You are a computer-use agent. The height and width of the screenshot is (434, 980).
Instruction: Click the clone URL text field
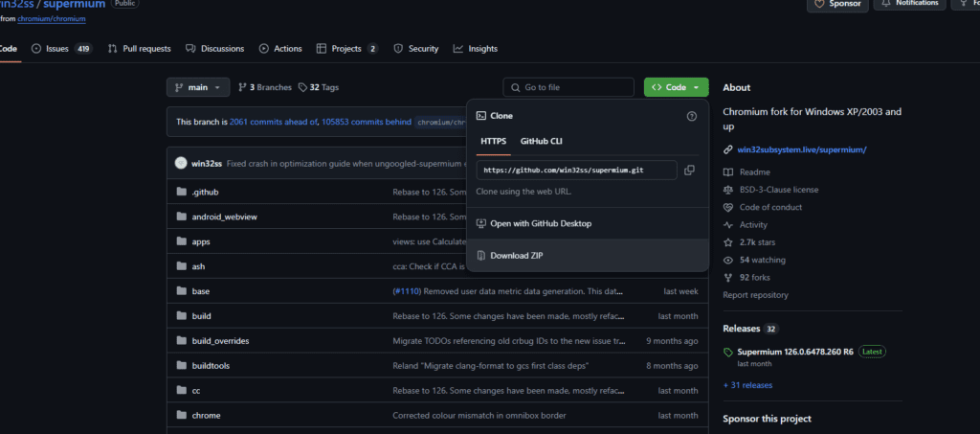(x=577, y=171)
